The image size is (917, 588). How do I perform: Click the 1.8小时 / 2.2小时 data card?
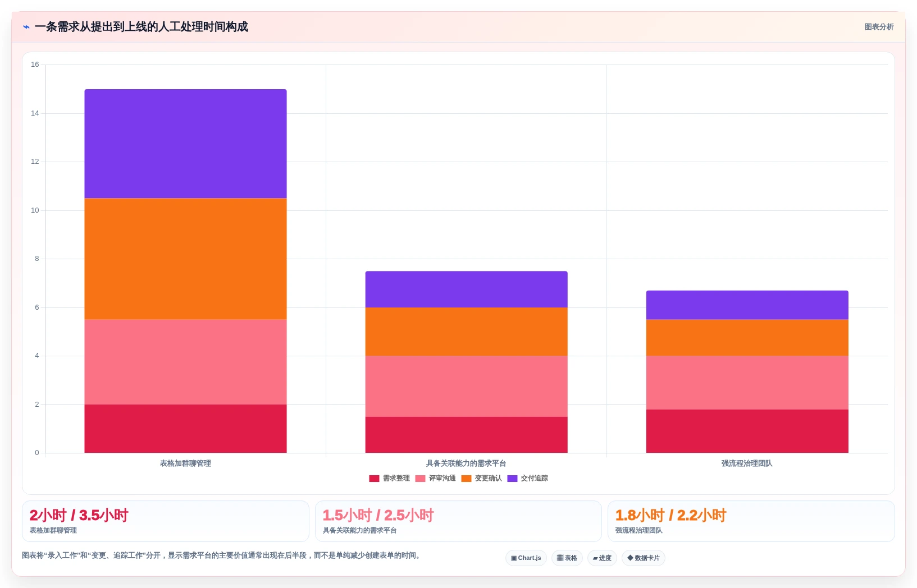pos(751,521)
